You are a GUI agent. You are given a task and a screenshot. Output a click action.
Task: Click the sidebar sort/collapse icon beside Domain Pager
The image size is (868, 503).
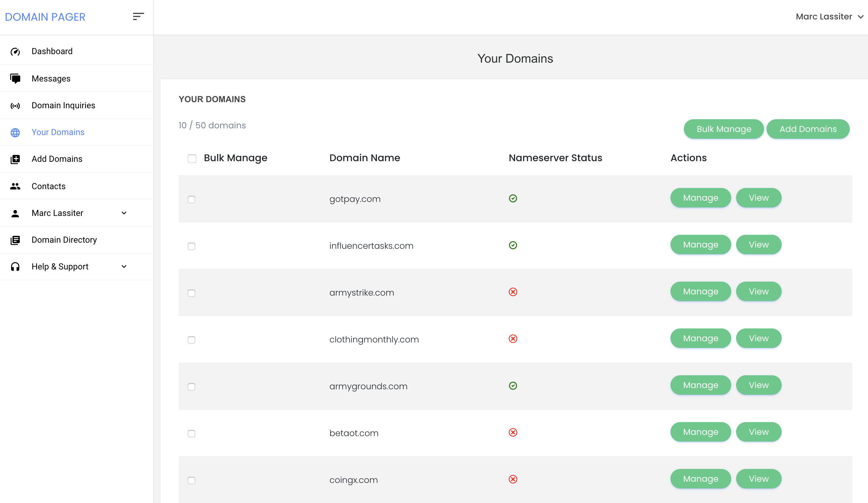pyautogui.click(x=138, y=16)
